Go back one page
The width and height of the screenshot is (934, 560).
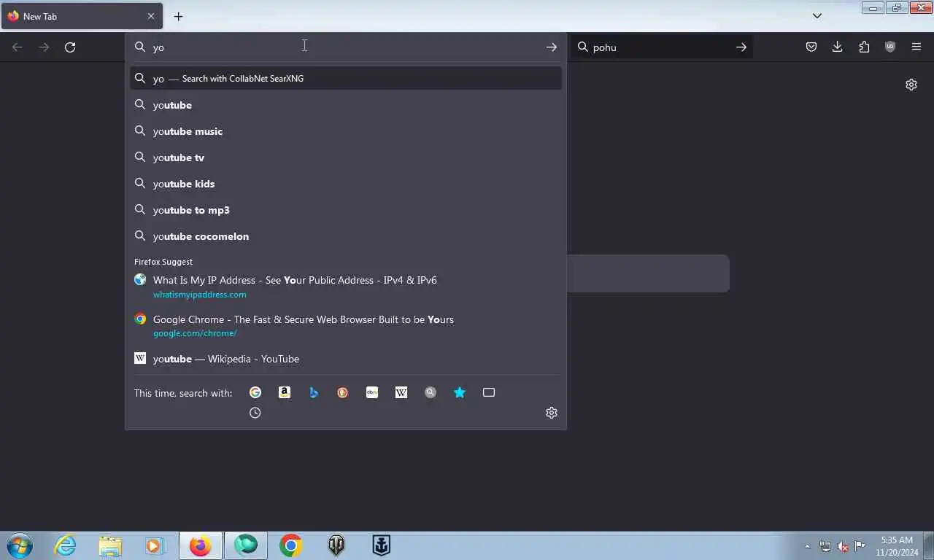point(18,47)
